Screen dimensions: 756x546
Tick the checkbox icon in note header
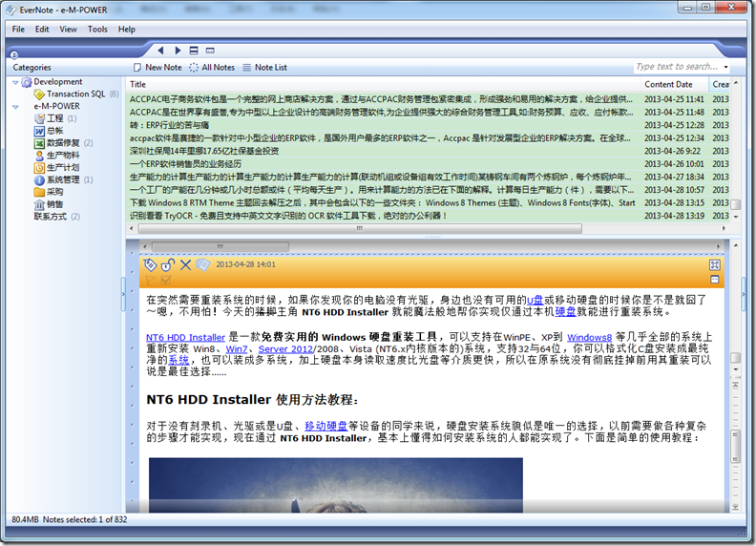pos(166,281)
